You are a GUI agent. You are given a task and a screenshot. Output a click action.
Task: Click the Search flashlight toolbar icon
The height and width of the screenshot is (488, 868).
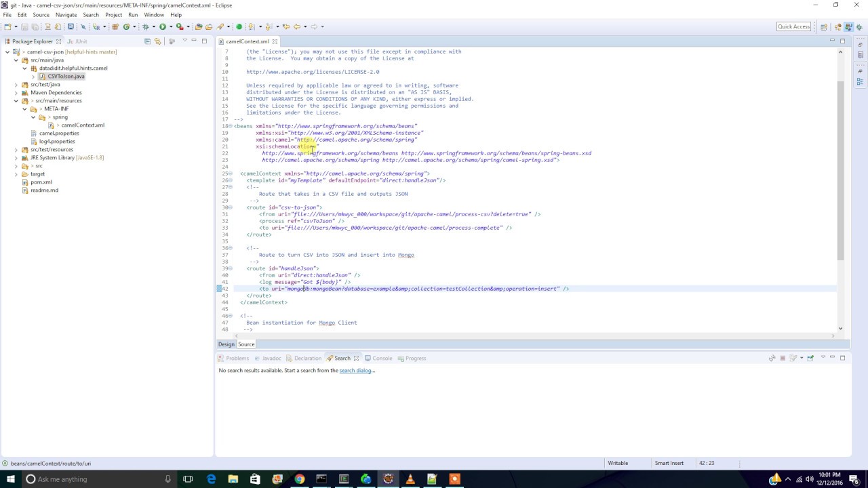click(x=220, y=26)
